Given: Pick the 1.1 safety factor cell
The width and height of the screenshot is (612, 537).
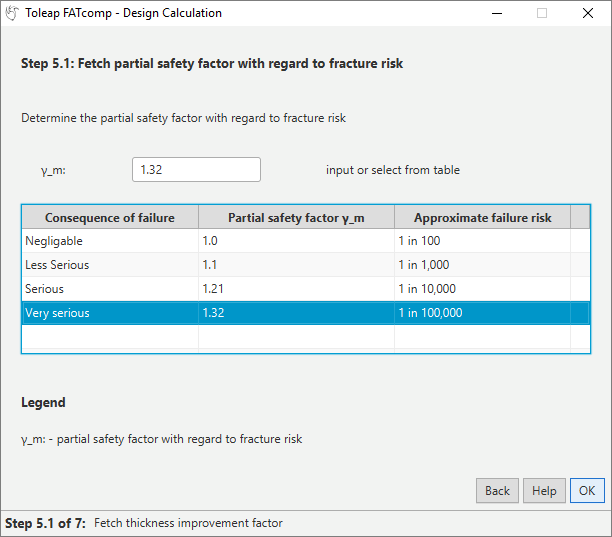Looking at the screenshot, I should (x=296, y=265).
